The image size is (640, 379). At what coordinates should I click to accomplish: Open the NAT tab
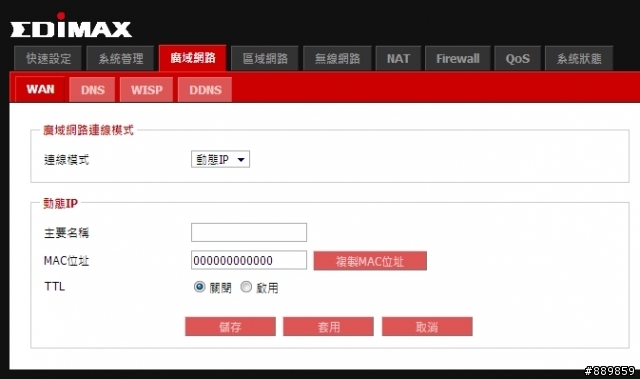[398, 59]
